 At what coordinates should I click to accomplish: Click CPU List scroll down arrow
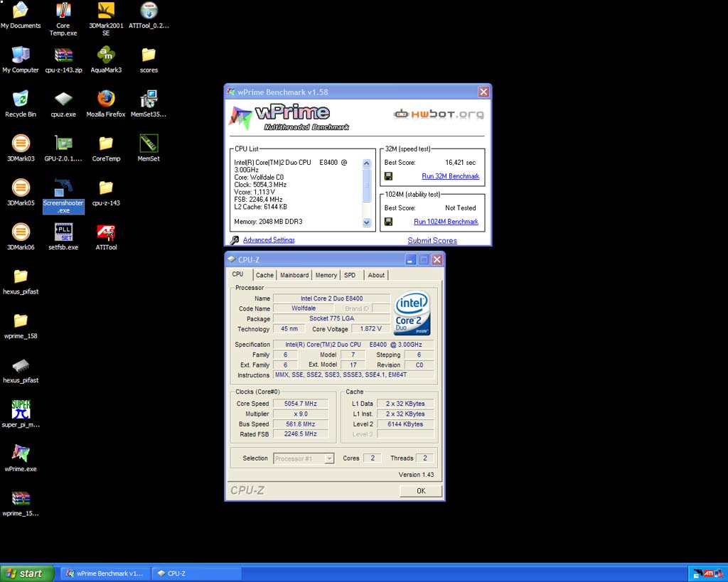pyautogui.click(x=366, y=222)
